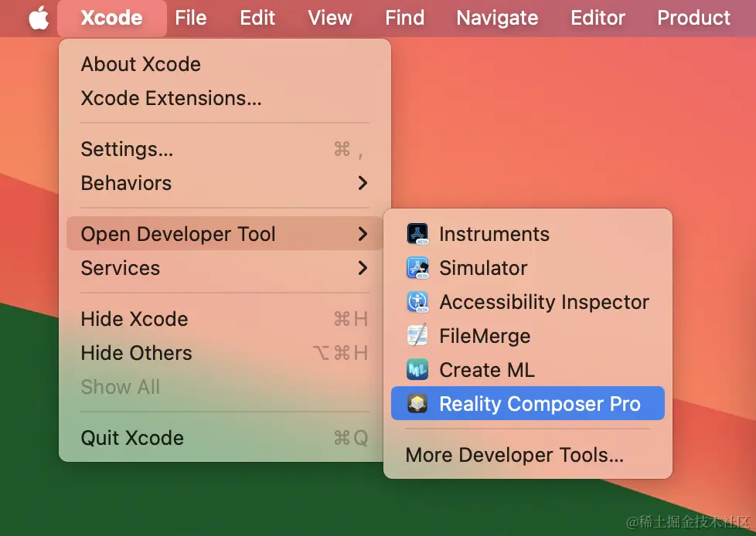The width and height of the screenshot is (756, 536).
Task: Open the View menu
Action: [330, 18]
